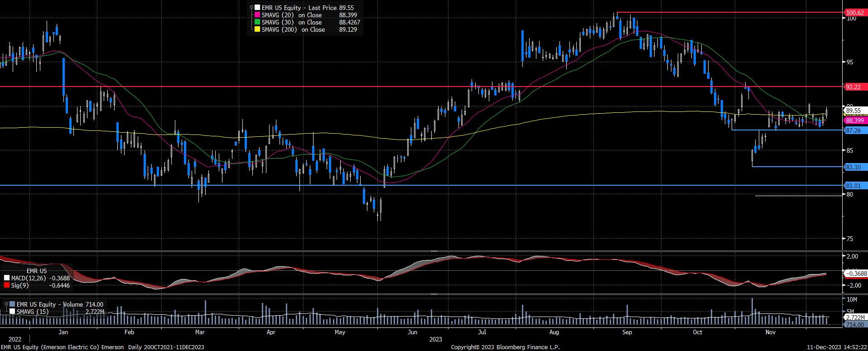Click the divider handle between price and MACD panels
Viewport: 868px width, 351px height.
[434, 250]
